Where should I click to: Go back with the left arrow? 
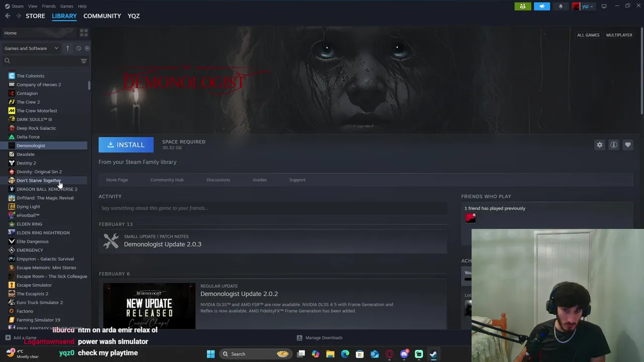click(8, 16)
